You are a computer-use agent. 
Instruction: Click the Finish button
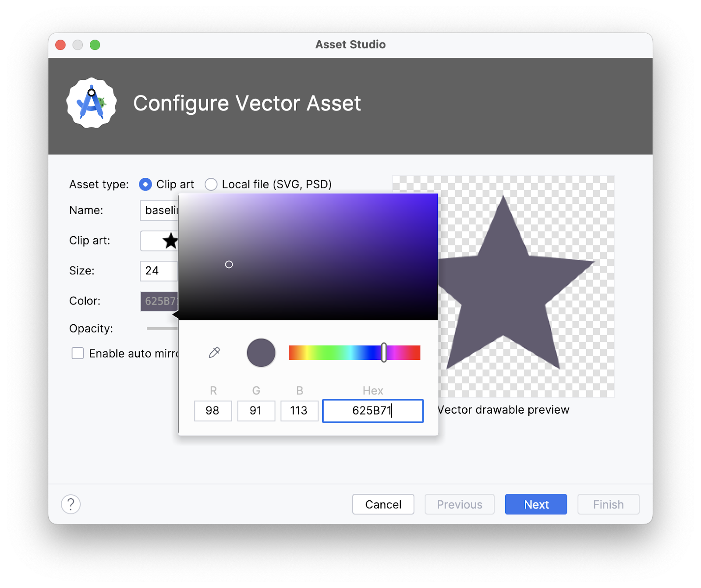pos(608,504)
